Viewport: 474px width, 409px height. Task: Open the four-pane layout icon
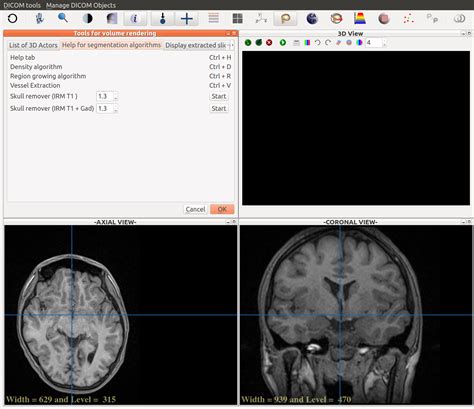point(237,18)
